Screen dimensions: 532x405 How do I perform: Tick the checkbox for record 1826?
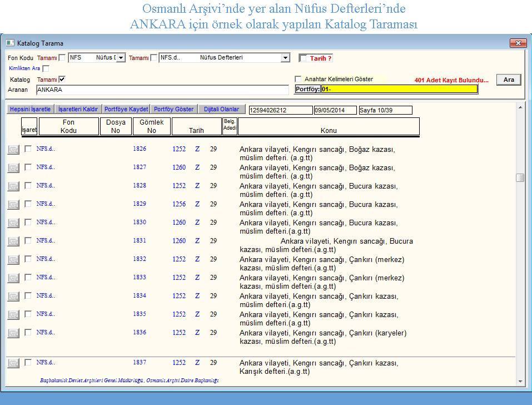tap(28, 149)
